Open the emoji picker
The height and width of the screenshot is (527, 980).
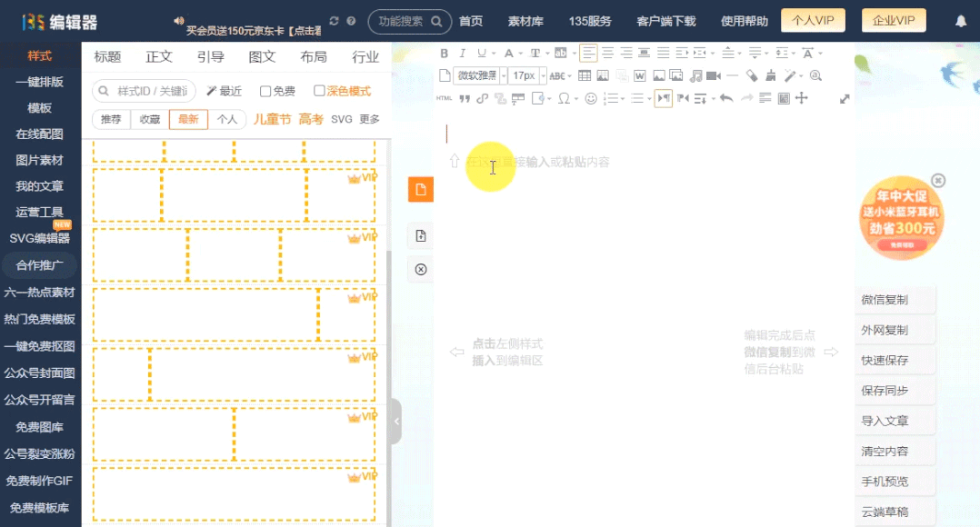(591, 98)
